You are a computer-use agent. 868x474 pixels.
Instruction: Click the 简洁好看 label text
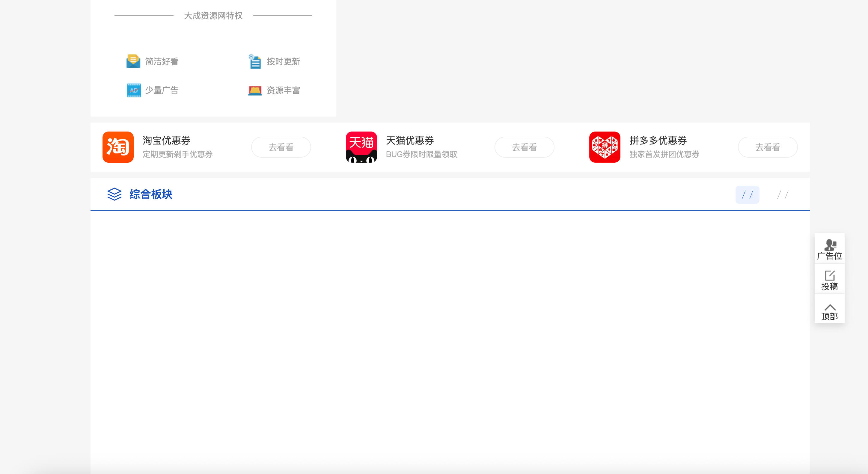click(x=162, y=61)
